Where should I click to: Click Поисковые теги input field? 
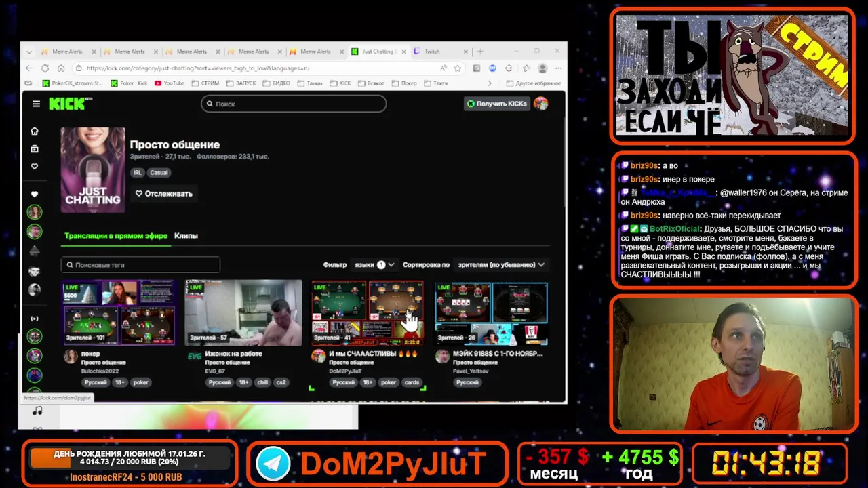140,265
